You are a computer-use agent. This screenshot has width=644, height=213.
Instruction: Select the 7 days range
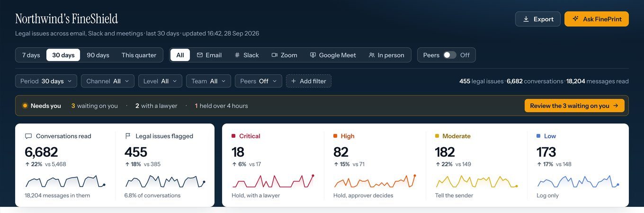(31, 55)
